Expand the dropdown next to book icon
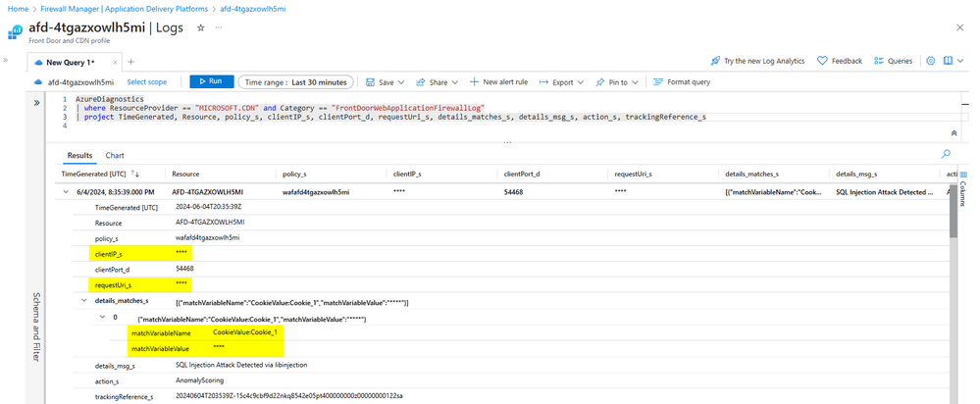The width and height of the screenshot is (980, 404). (960, 61)
